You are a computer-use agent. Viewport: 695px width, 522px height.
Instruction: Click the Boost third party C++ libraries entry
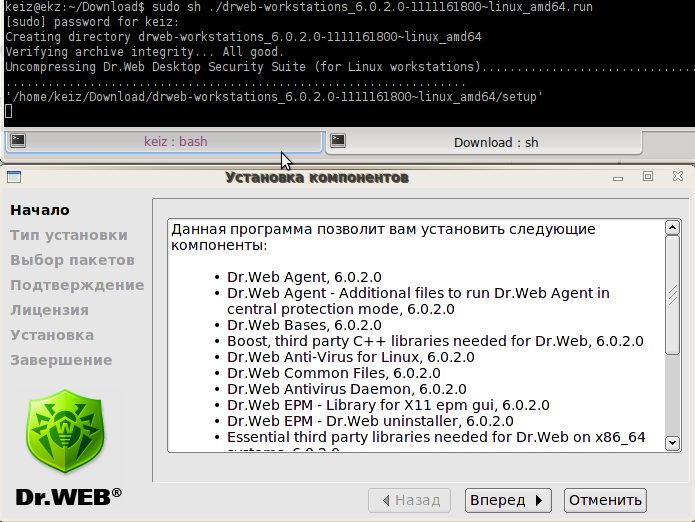(x=435, y=341)
